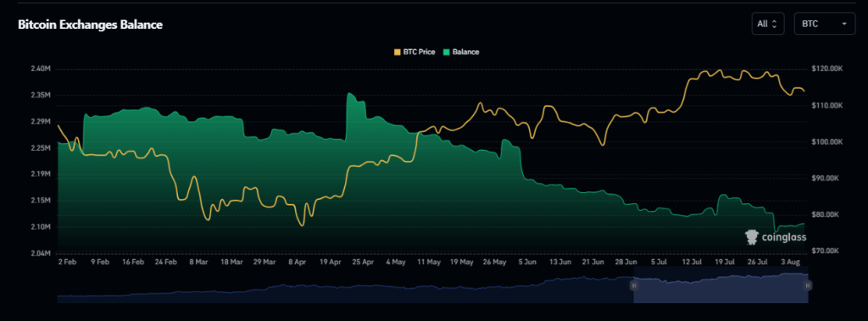The width and height of the screenshot is (868, 321).
Task: Toggle the BTC Price legend series
Action: tap(414, 52)
